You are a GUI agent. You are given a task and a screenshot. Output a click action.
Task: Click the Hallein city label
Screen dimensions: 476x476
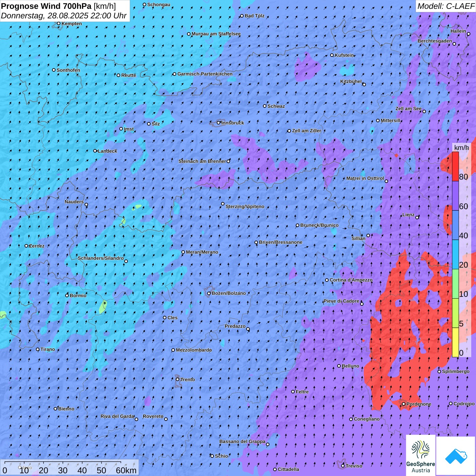[458, 31]
